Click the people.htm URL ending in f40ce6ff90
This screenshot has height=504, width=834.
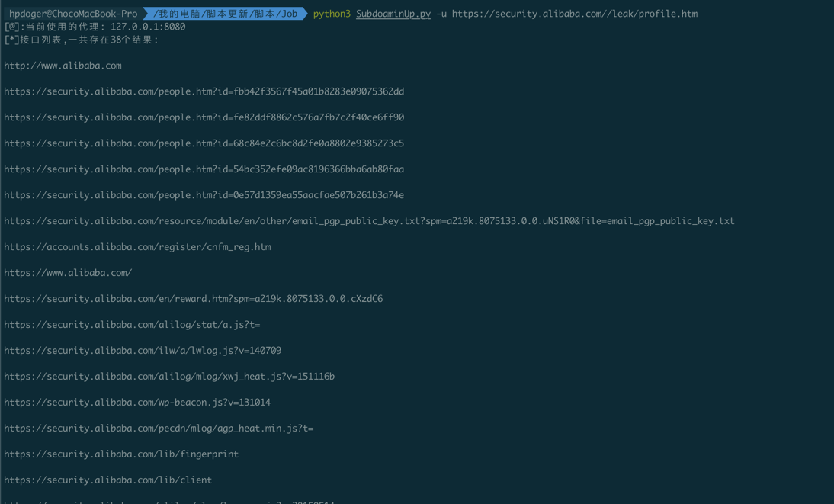point(204,117)
